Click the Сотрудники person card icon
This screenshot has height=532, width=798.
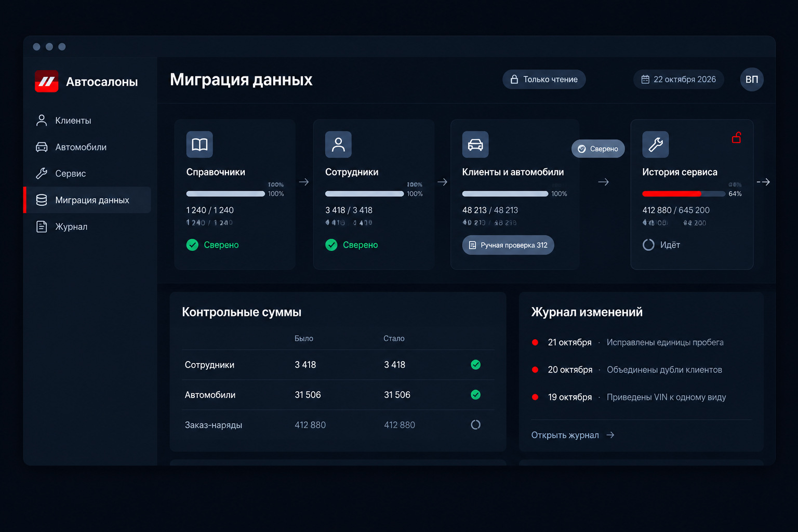pyautogui.click(x=338, y=144)
